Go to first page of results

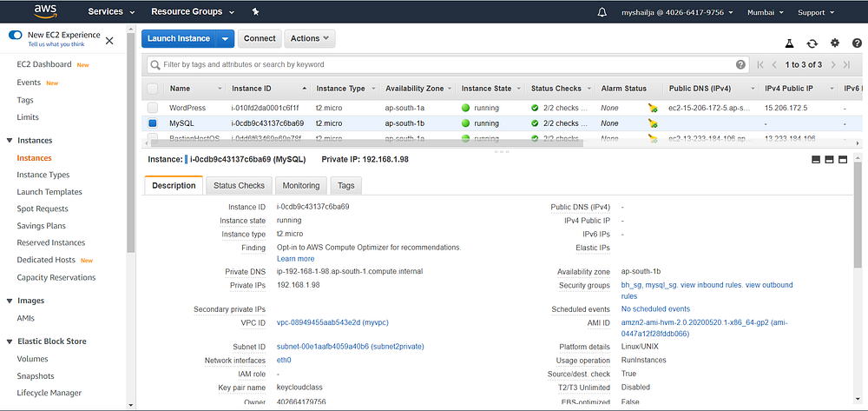760,65
